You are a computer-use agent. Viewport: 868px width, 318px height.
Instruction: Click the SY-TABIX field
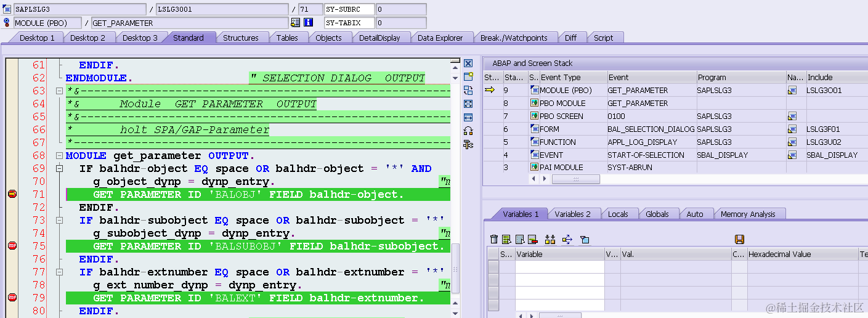(349, 23)
